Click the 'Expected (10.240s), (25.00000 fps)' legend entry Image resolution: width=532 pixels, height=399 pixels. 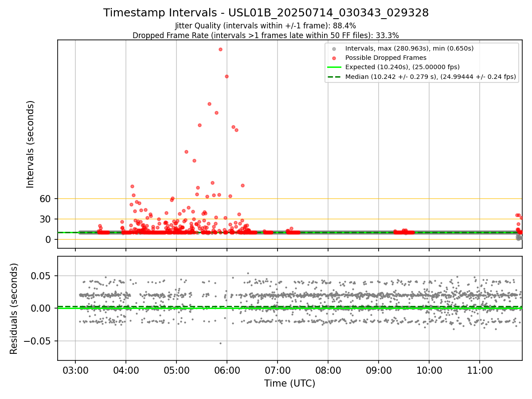(x=403, y=67)
